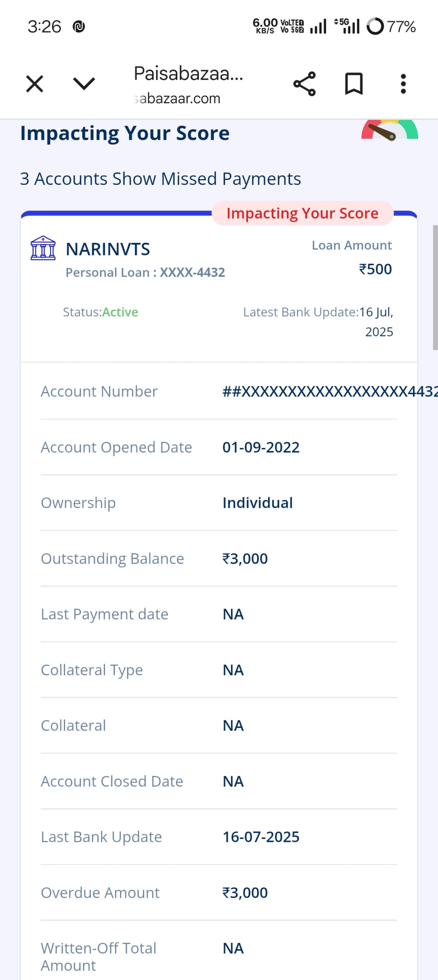Open the three-dot overflow menu
Image resolution: width=438 pixels, height=980 pixels.
[x=403, y=84]
